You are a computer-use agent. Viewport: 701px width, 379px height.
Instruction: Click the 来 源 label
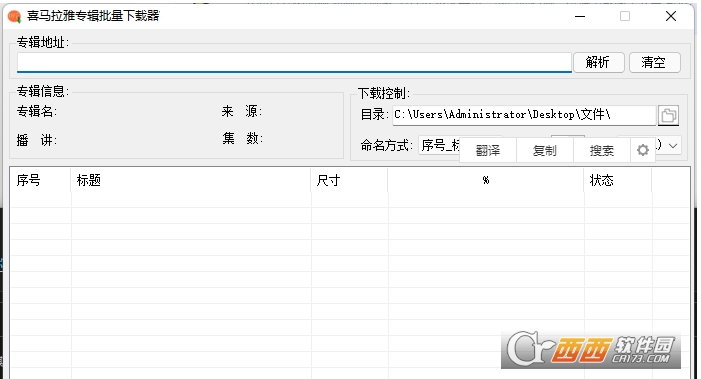242,111
